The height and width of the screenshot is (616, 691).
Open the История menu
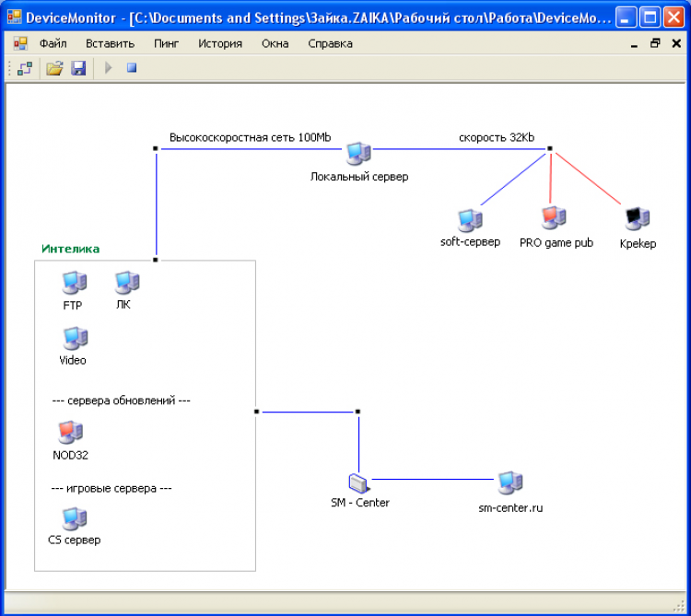220,43
